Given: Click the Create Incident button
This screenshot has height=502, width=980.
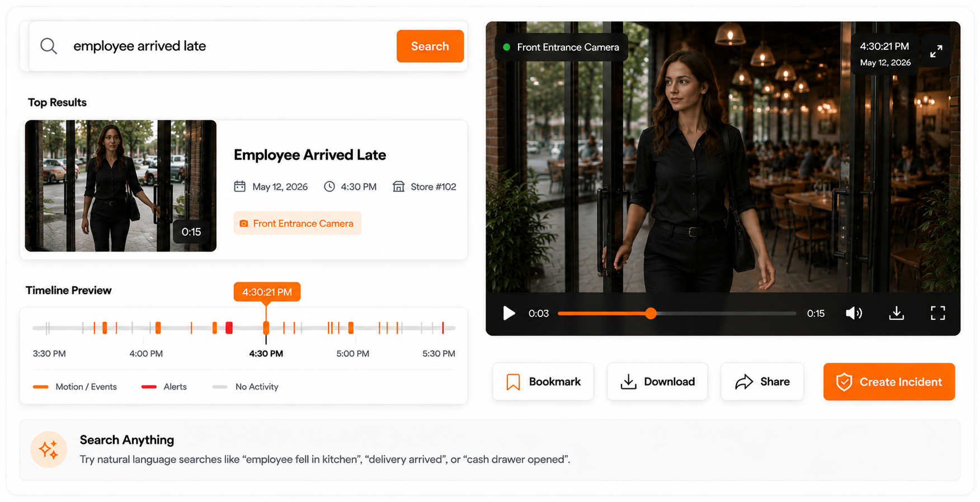Looking at the screenshot, I should coord(889,381).
